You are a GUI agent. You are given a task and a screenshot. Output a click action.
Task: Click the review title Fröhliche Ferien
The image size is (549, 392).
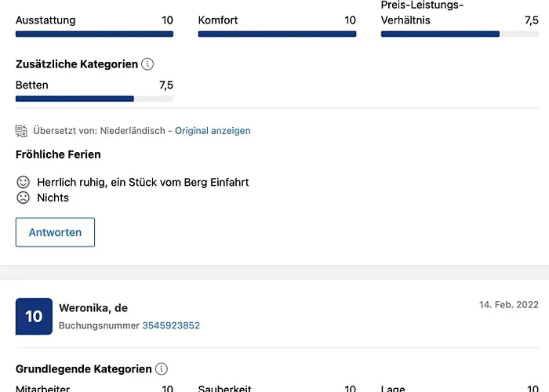tap(58, 154)
